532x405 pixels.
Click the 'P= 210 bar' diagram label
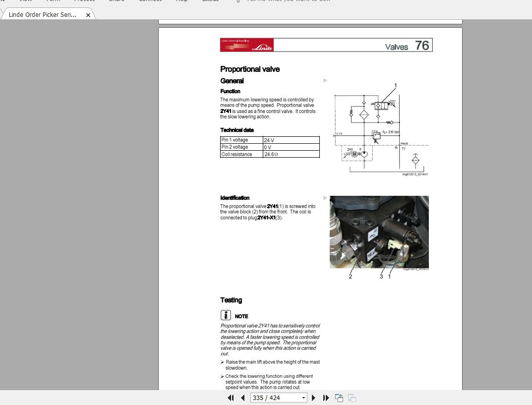(x=391, y=132)
